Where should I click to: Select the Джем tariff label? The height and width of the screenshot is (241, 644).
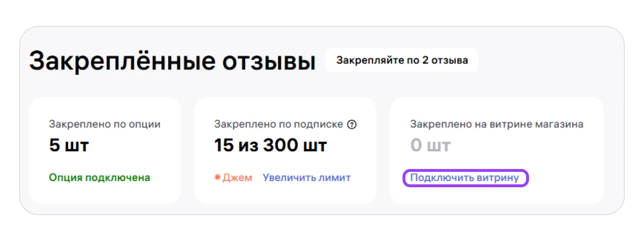[x=237, y=178]
